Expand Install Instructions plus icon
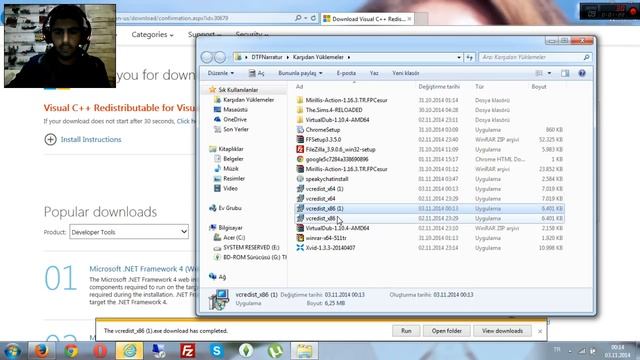The image size is (640, 360). 50,139
